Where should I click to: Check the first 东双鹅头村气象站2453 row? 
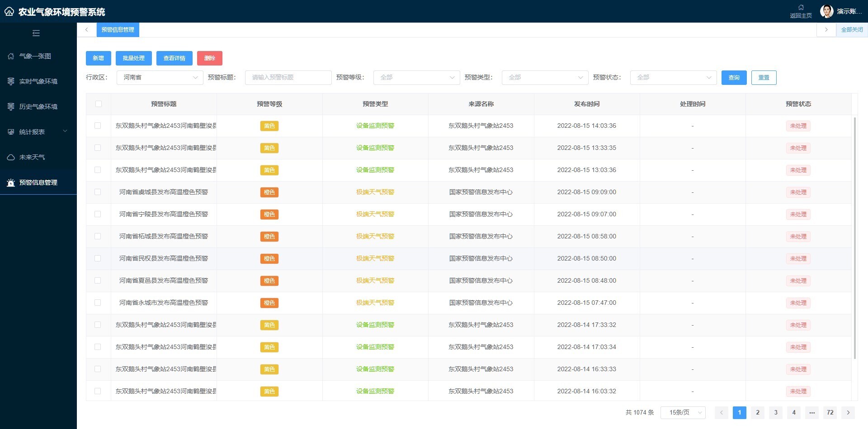(98, 126)
